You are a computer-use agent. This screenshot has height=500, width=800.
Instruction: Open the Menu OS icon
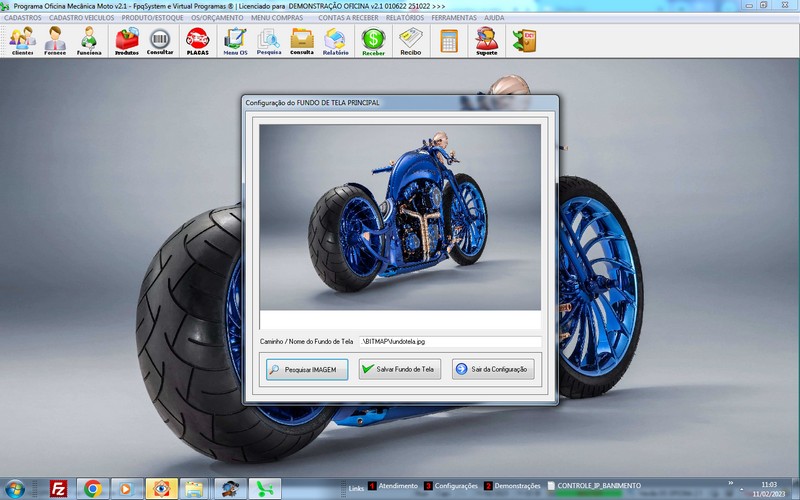pyautogui.click(x=235, y=41)
